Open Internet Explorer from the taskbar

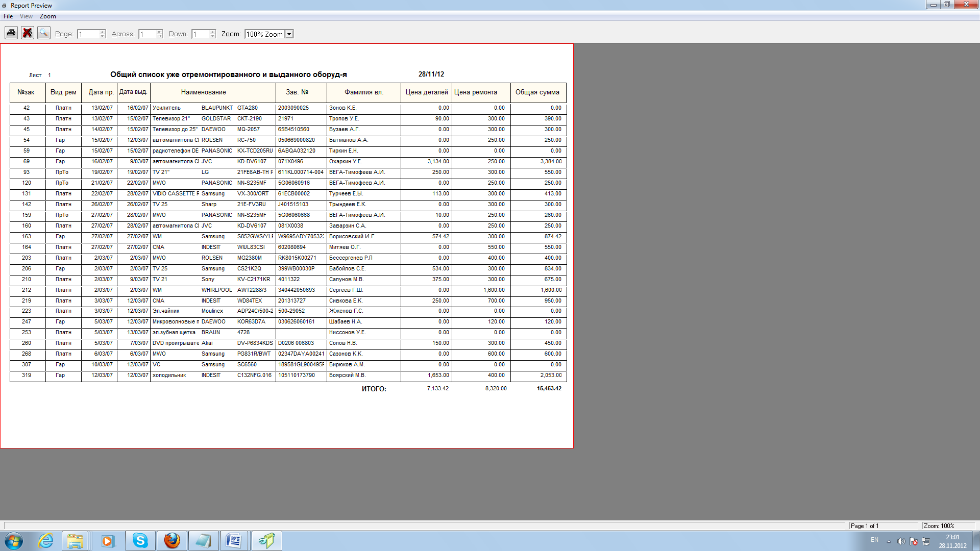click(x=46, y=541)
